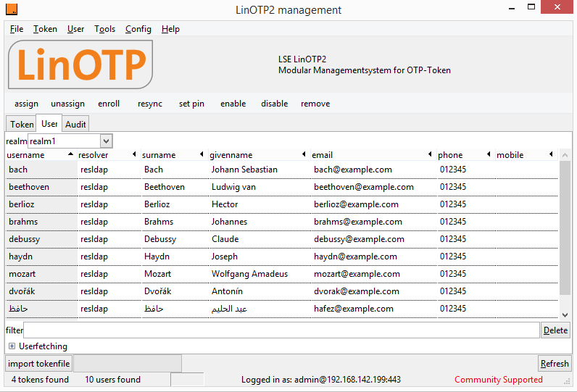The width and height of the screenshot is (577, 392).
Task: Open the mobile column menu arrow
Action: pos(552,154)
